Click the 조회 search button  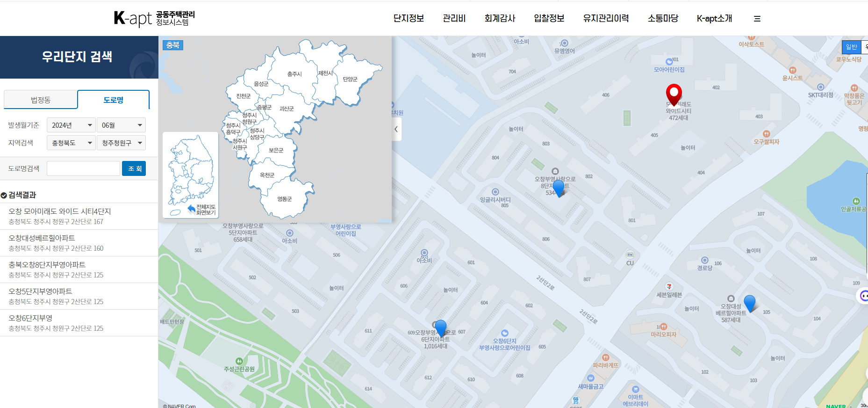(x=134, y=168)
